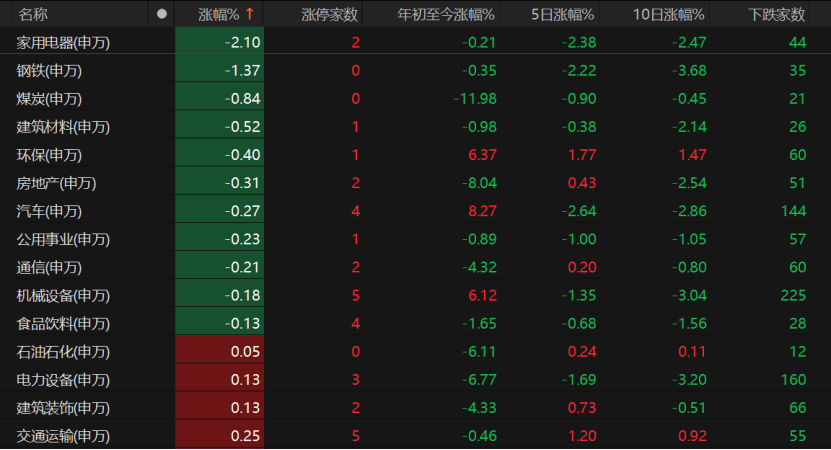Screen dimensions: 831x450
Task: Sort by 5日涨幅% column header
Action: (563, 14)
